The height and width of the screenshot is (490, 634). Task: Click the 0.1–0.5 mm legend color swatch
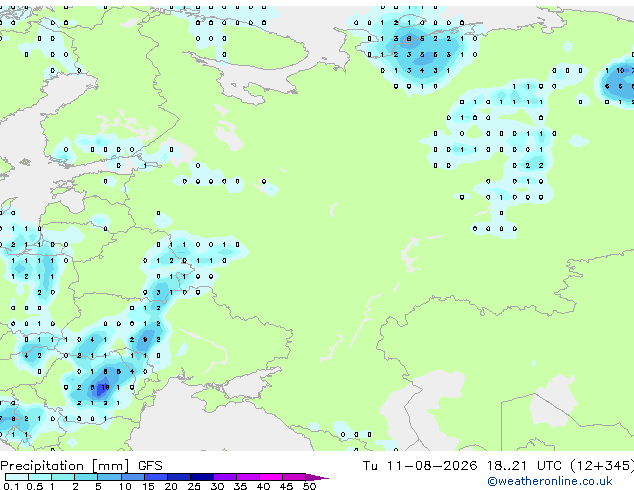(x=17, y=477)
